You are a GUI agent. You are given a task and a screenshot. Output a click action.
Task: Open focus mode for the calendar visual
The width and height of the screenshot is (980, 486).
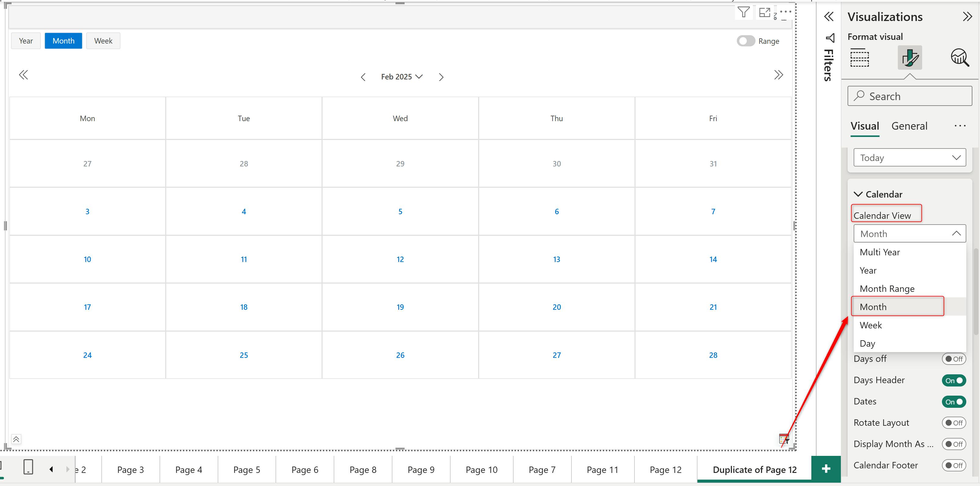coord(764,12)
